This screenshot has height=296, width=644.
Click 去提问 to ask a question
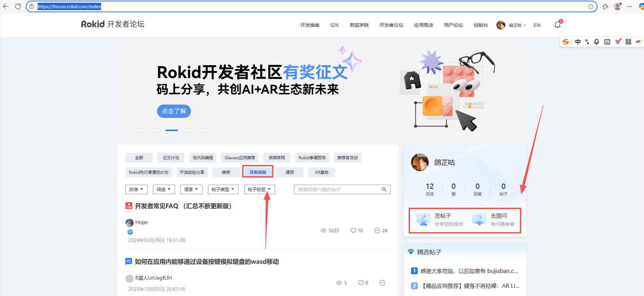[x=493, y=220]
